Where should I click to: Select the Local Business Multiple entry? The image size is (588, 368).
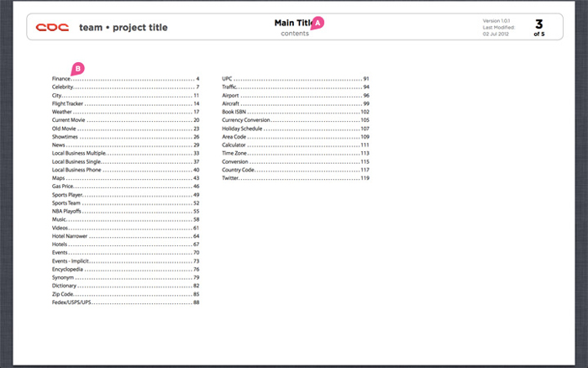point(126,153)
